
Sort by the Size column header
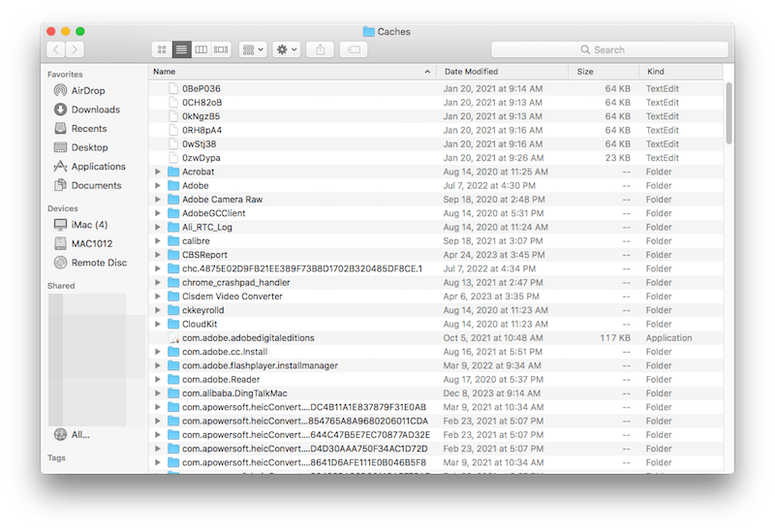[x=604, y=72]
